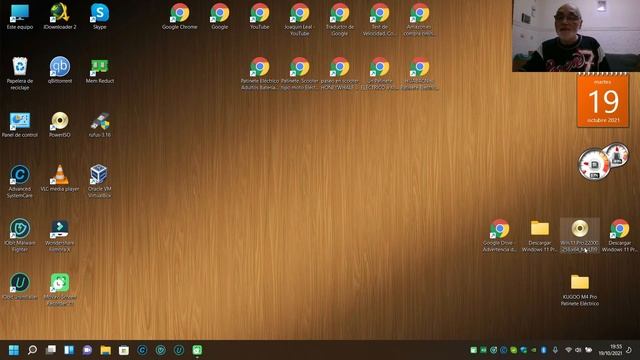This screenshot has width=640, height=360.
Task: Open Task View from taskbar
Action: 51,350
